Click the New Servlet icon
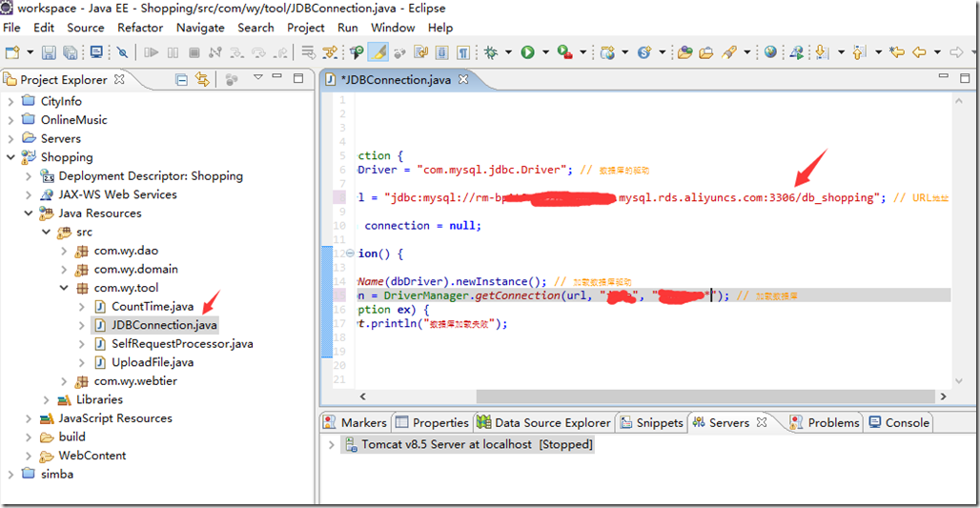Screen dimensions: 980x508 tap(643, 52)
